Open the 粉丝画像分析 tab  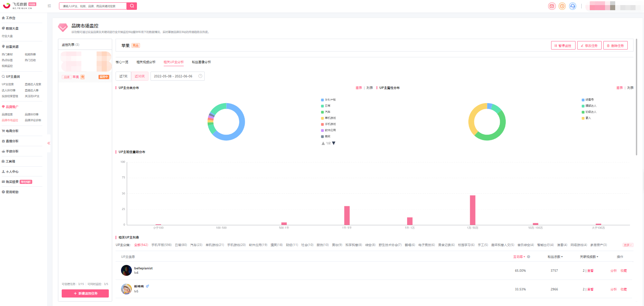click(201, 62)
